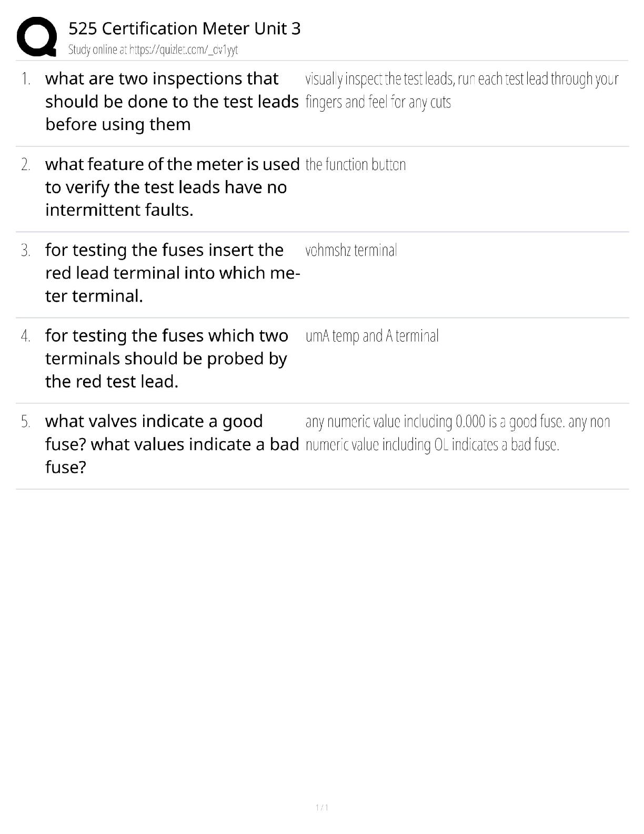The height and width of the screenshot is (834, 644).
Task: Click the 'Study online at' subtitle text
Action: point(98,50)
